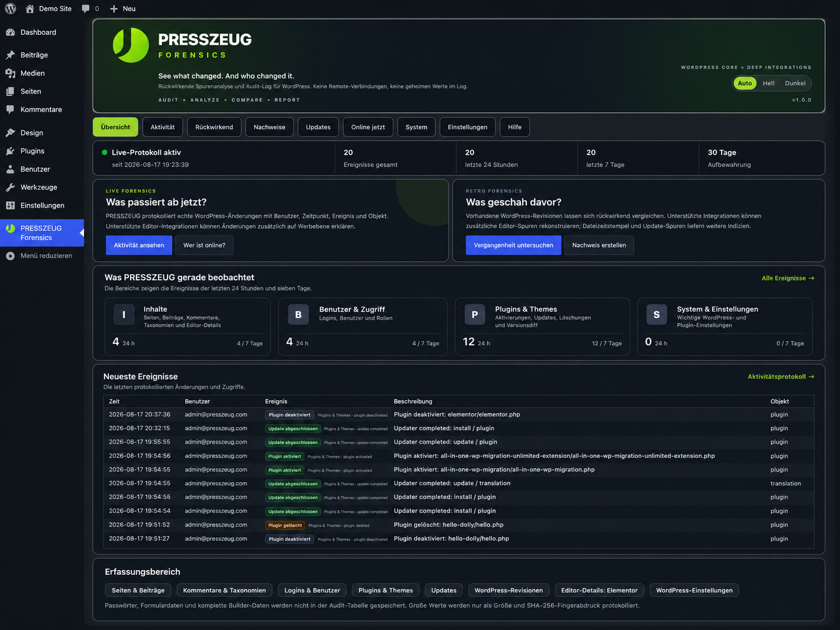Switch to the Aktivität tab
840x630 pixels.
162,127
